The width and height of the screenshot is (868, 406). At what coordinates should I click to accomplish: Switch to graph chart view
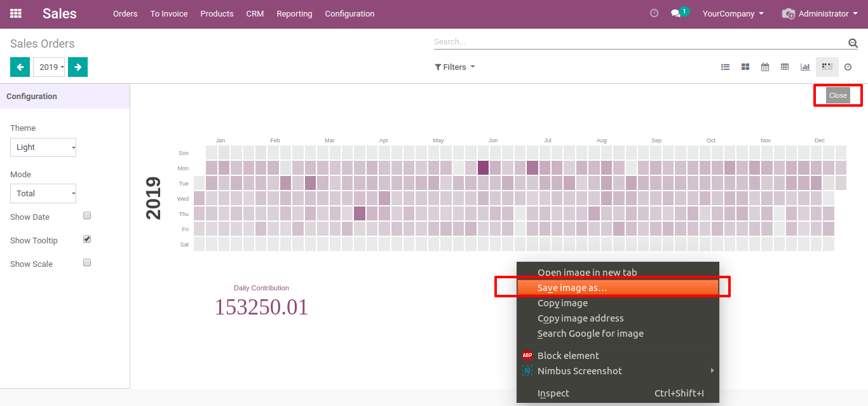coord(805,67)
